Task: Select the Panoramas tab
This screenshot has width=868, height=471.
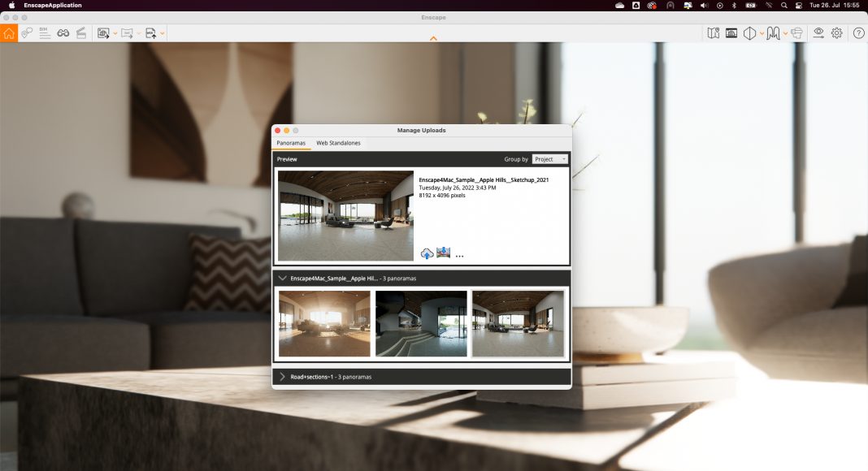Action: click(291, 143)
